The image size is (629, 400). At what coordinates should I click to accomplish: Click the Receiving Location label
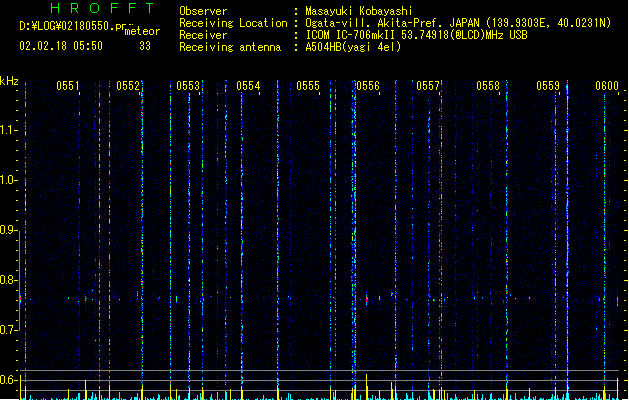tap(233, 23)
